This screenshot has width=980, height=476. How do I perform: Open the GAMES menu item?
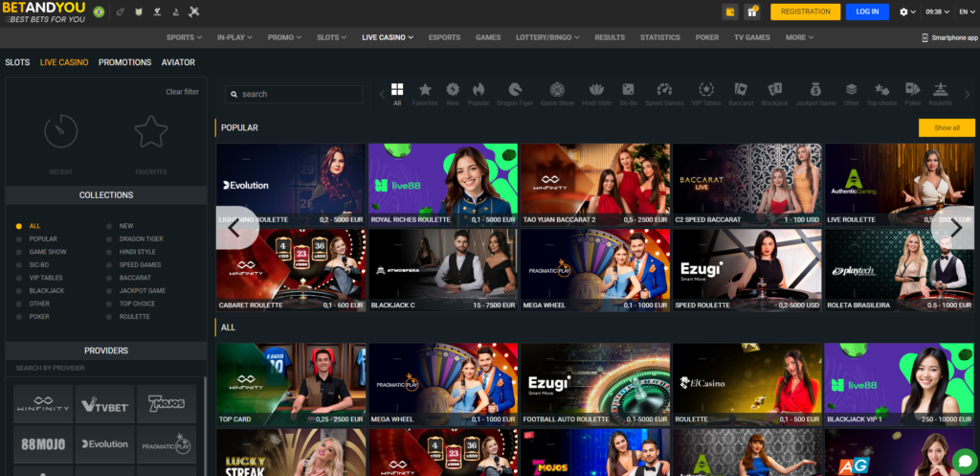[488, 37]
